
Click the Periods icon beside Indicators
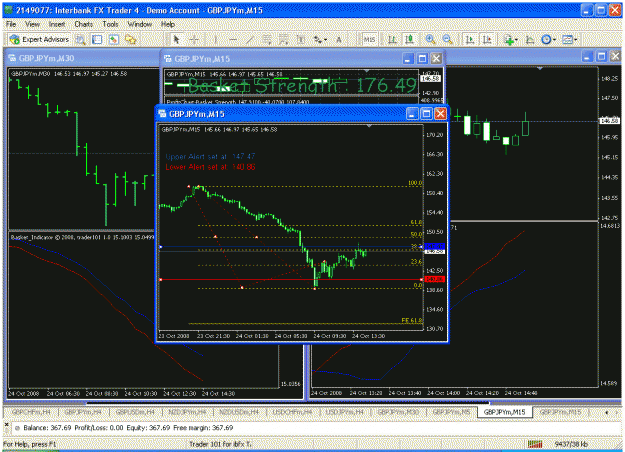tap(529, 39)
